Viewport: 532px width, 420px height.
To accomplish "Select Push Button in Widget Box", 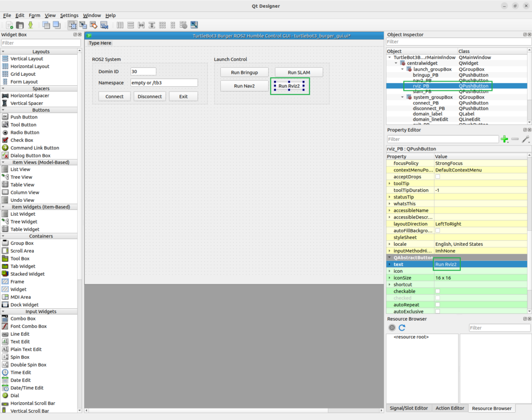I will pyautogui.click(x=24, y=117).
